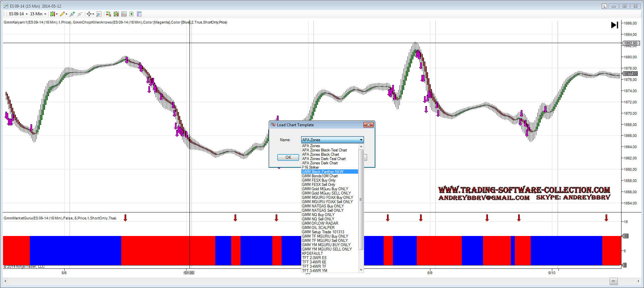Image resolution: width=644 pixels, height=288 pixels.
Task: Close the Load Chart Template dialog
Action: [368, 125]
